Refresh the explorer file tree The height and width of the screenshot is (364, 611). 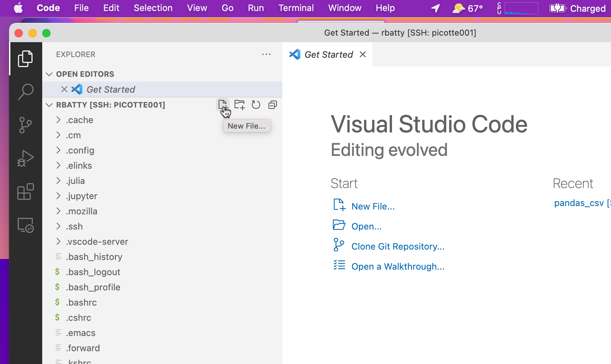[256, 105]
